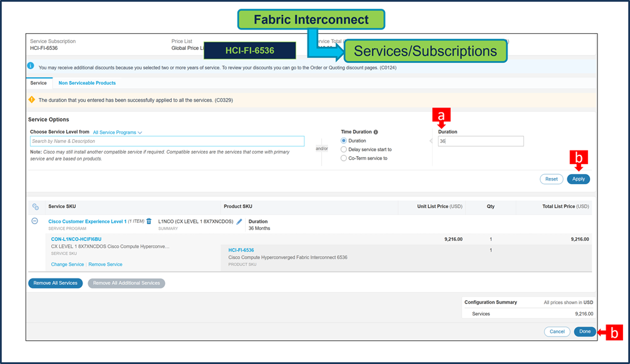Viewport: 630px width, 364px height.
Task: Click the Product SKU column header
Action: pos(238,206)
